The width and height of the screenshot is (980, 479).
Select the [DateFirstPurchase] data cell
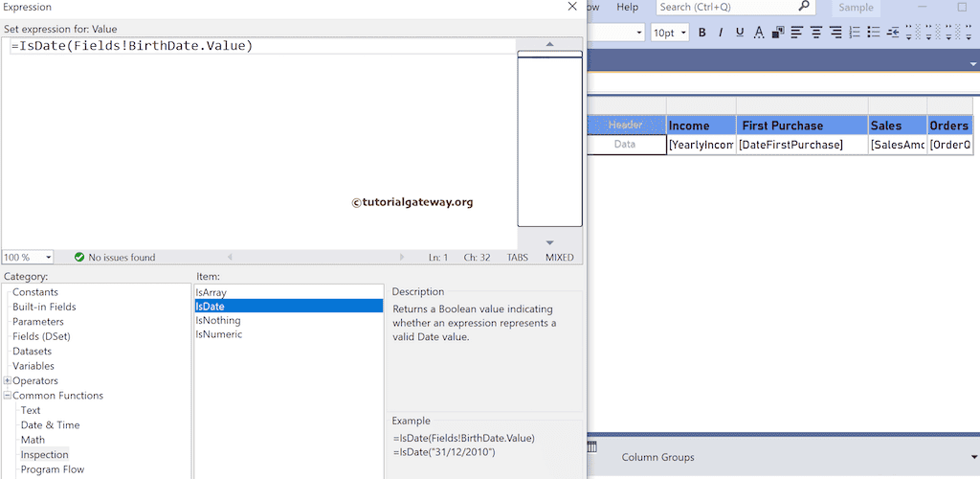click(803, 145)
